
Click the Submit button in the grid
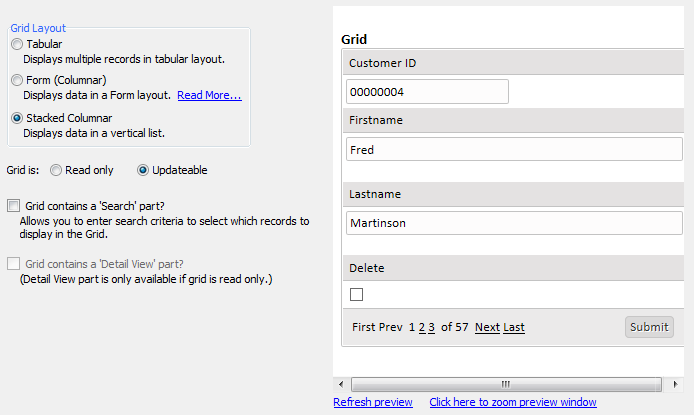pos(649,327)
